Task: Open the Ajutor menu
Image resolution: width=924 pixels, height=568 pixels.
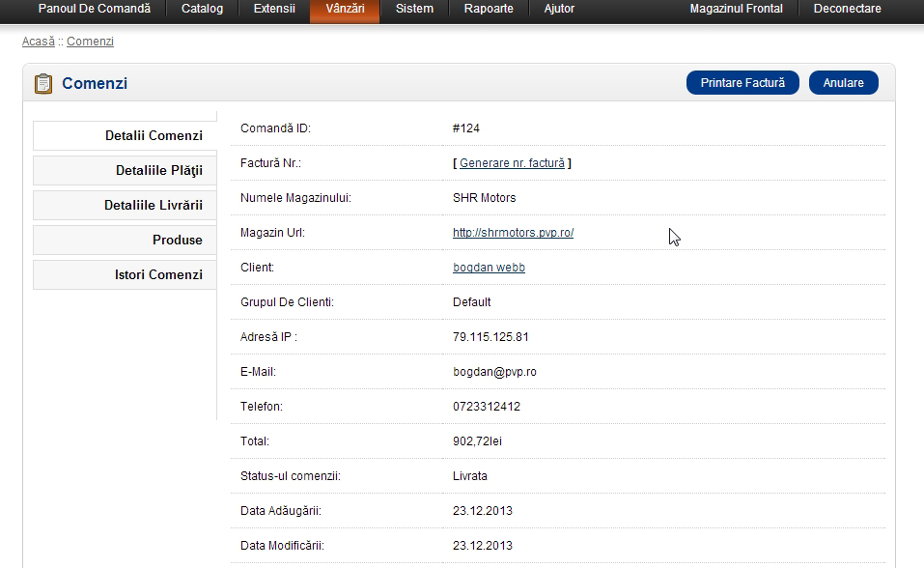Action: pos(559,9)
